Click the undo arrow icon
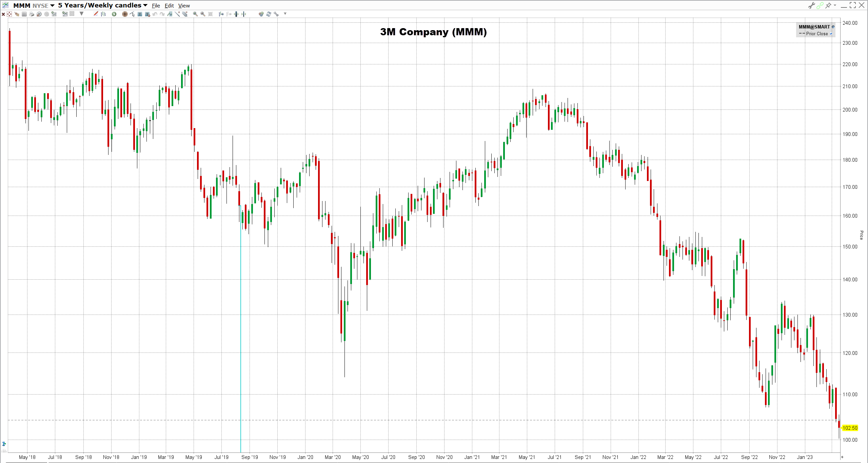 155,14
